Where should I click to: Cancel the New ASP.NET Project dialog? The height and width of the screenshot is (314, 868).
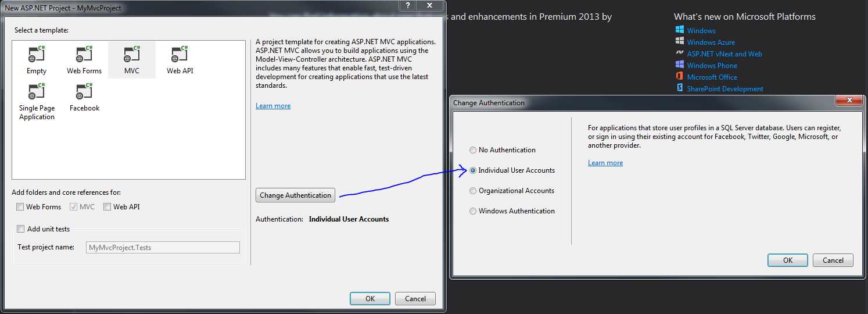point(415,299)
